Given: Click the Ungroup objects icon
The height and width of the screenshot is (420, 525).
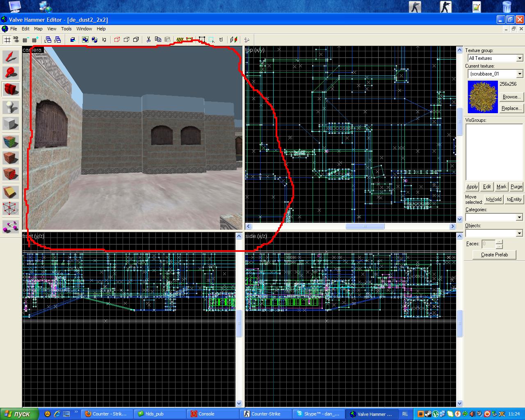Looking at the screenshot, I should [x=95, y=40].
